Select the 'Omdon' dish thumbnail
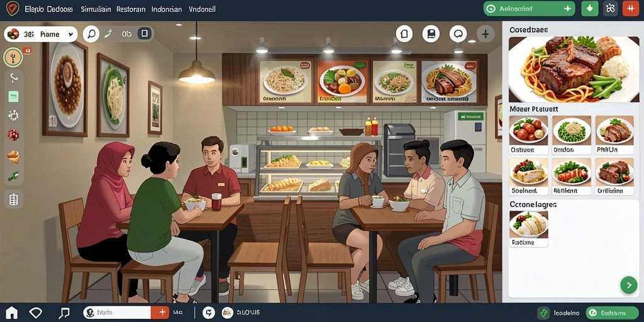Image resolution: width=644 pixels, height=322 pixels. click(x=571, y=135)
